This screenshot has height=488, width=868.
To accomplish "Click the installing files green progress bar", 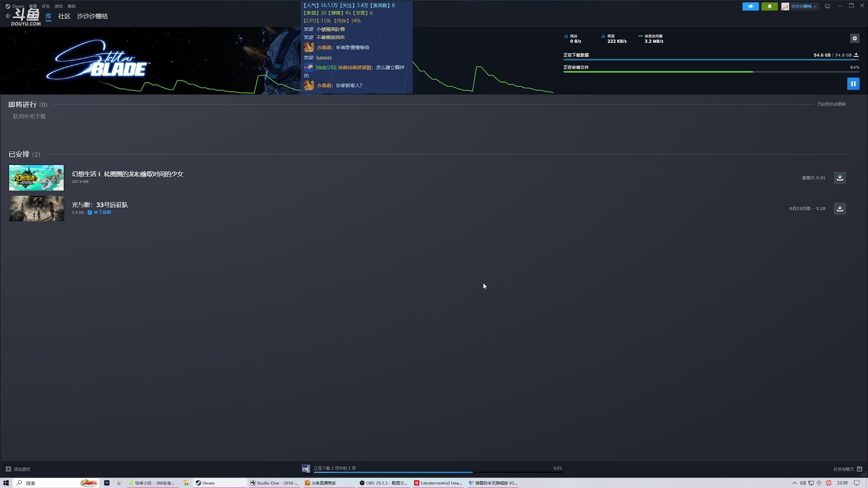I will coord(711,72).
